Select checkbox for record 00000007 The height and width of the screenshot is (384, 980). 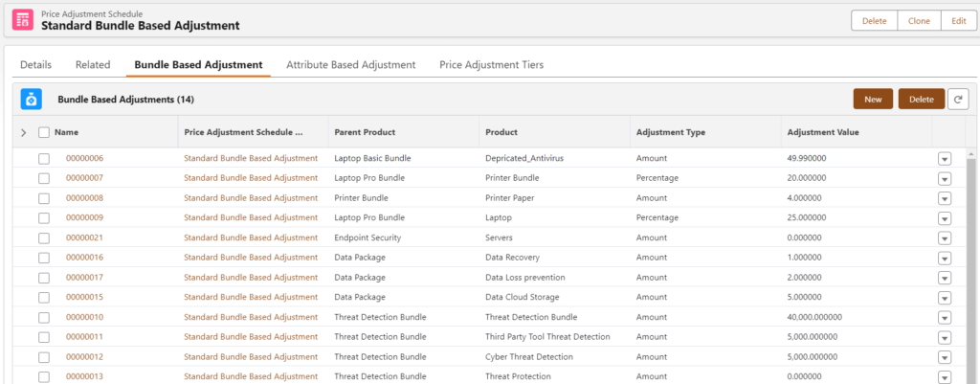[x=44, y=178]
